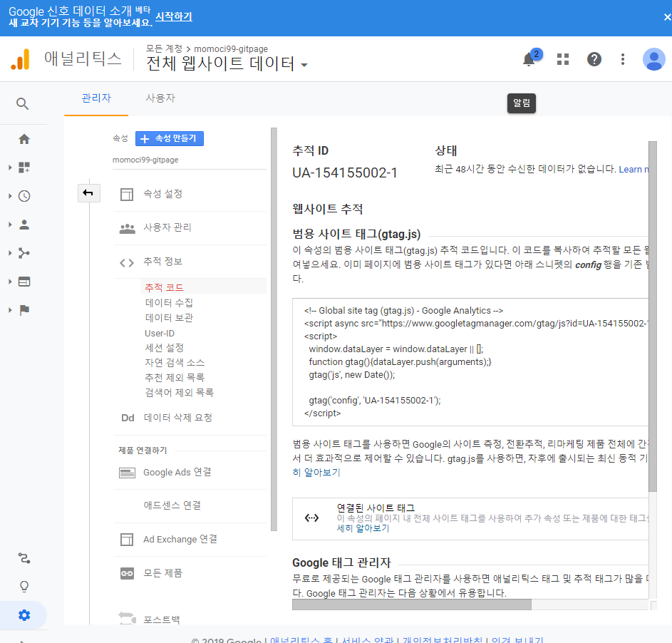Open Realtime clock icon in sidebar

(24, 196)
